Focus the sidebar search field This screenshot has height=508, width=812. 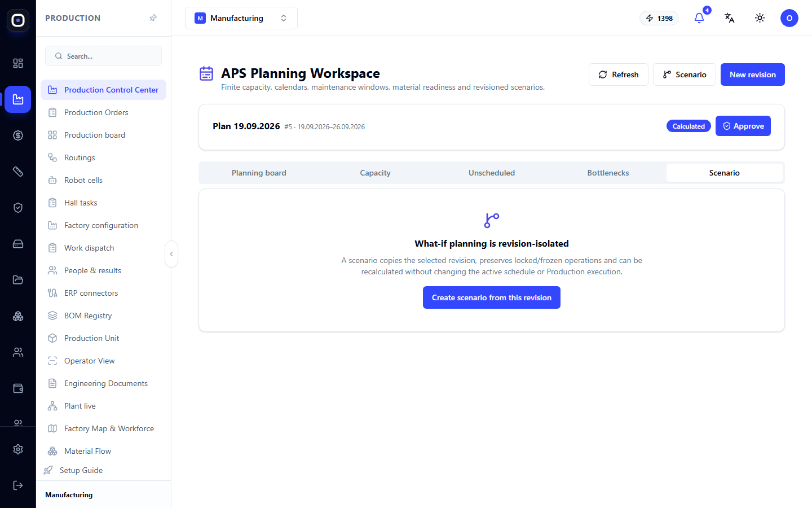pos(103,56)
